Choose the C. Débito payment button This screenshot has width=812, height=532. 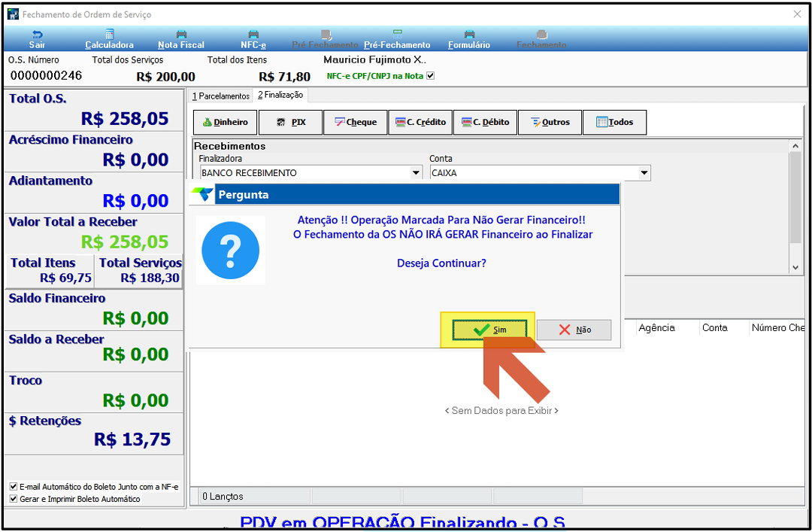click(x=485, y=123)
